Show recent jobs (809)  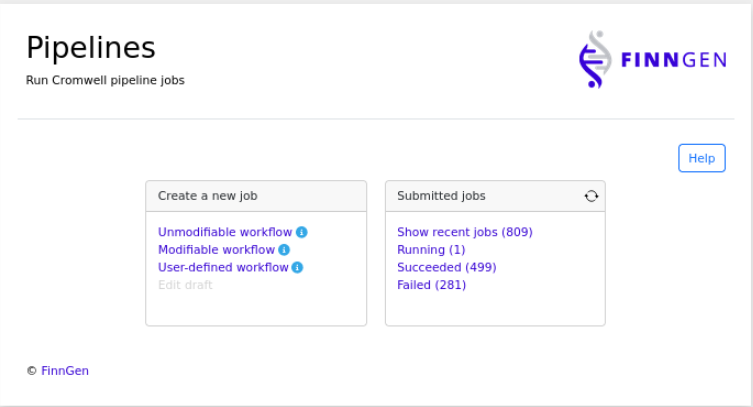pyautogui.click(x=464, y=232)
